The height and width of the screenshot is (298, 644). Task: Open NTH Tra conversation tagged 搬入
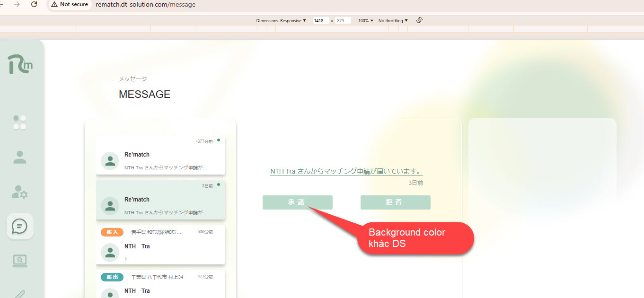[x=160, y=245]
